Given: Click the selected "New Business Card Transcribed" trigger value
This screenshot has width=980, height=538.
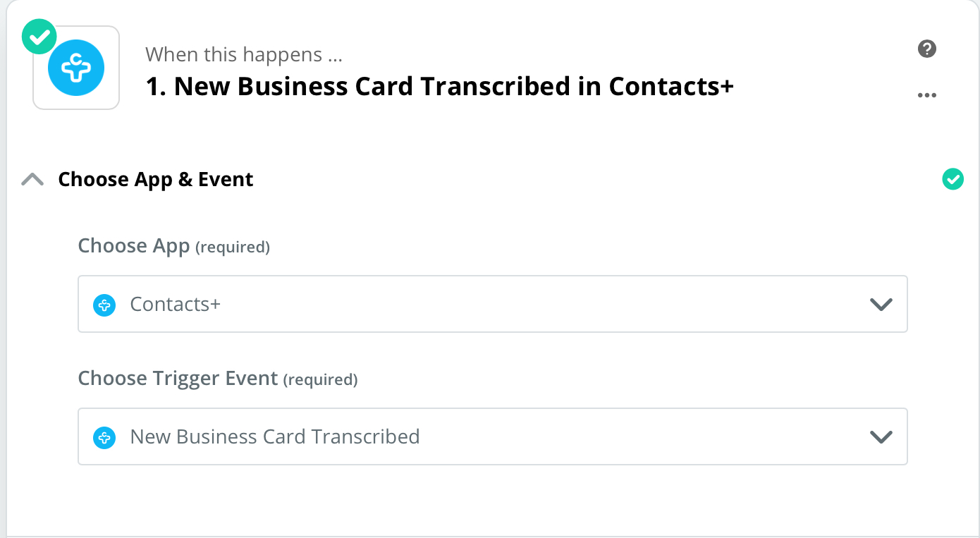Looking at the screenshot, I should [x=275, y=437].
